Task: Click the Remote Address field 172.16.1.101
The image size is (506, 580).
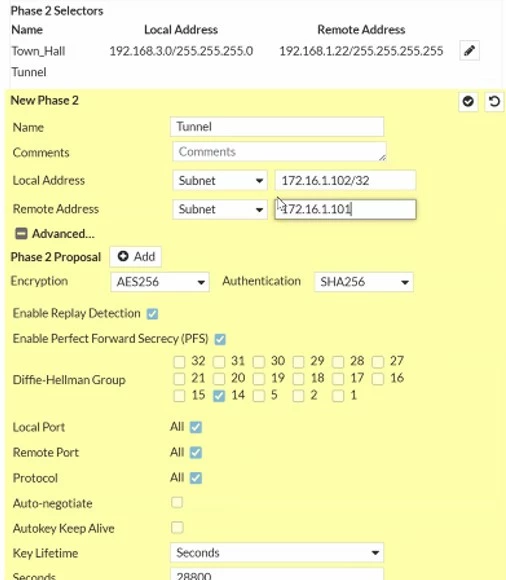Action: click(x=345, y=209)
